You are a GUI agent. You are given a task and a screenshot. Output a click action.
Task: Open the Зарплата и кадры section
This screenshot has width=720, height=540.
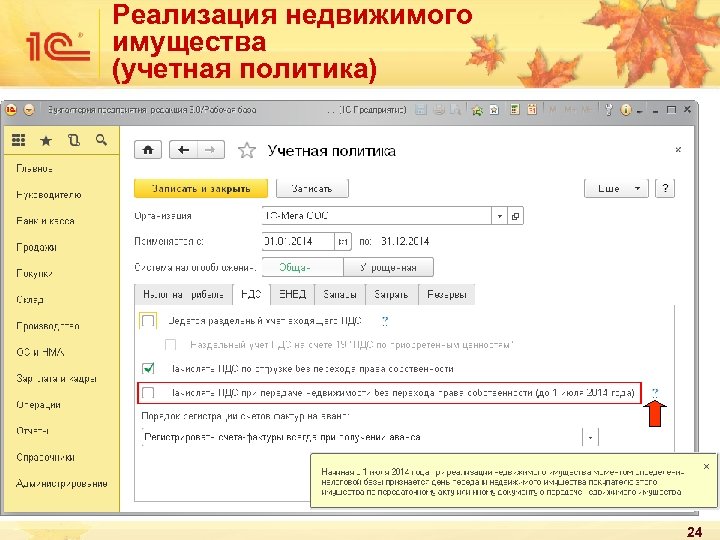56,378
